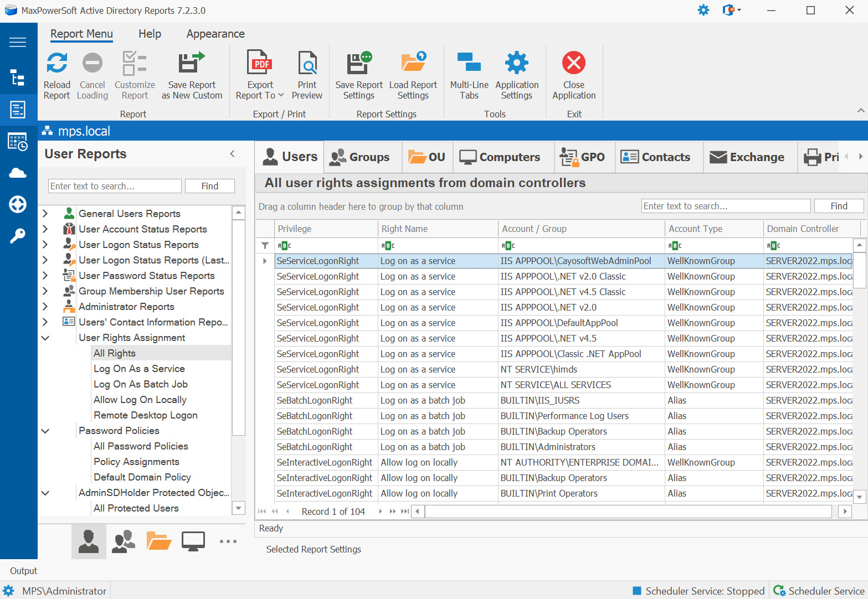This screenshot has width=868, height=599.
Task: Switch to the Groups tab
Action: pyautogui.click(x=362, y=157)
